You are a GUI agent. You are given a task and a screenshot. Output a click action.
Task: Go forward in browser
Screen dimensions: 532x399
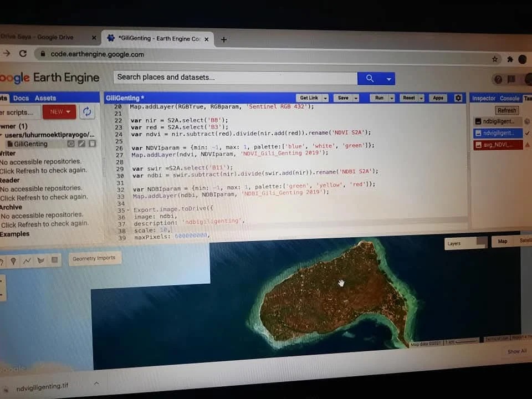coord(7,53)
